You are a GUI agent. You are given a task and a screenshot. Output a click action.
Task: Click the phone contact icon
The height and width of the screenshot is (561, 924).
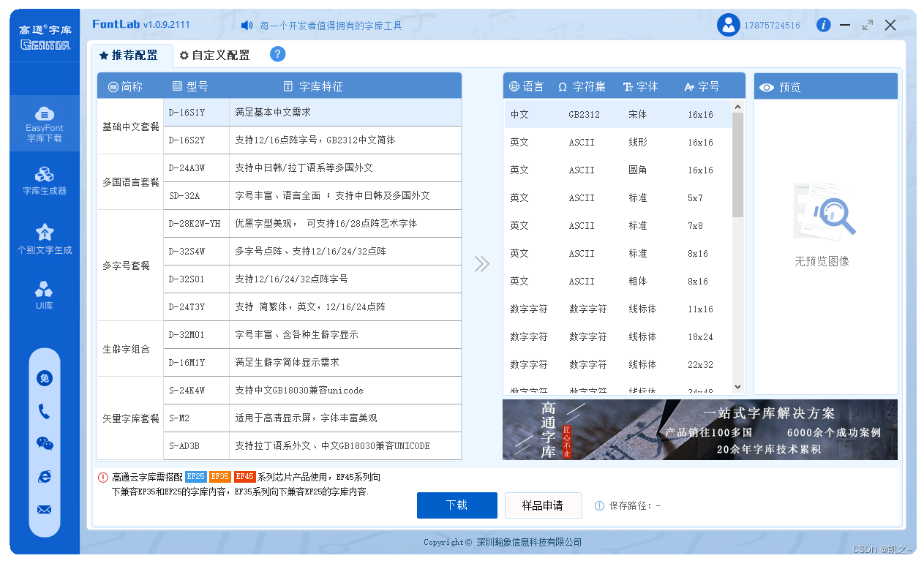(x=44, y=412)
